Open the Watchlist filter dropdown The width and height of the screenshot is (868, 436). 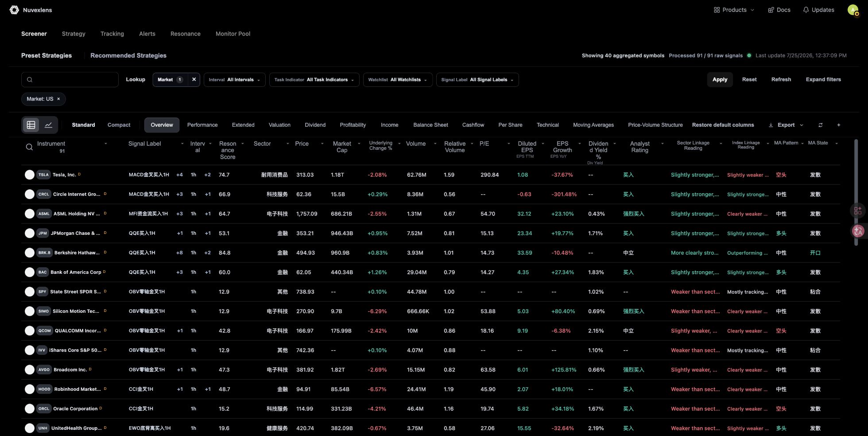[398, 80]
